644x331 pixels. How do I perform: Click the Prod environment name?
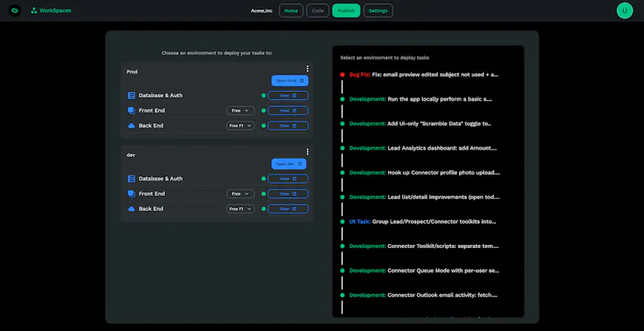click(132, 72)
